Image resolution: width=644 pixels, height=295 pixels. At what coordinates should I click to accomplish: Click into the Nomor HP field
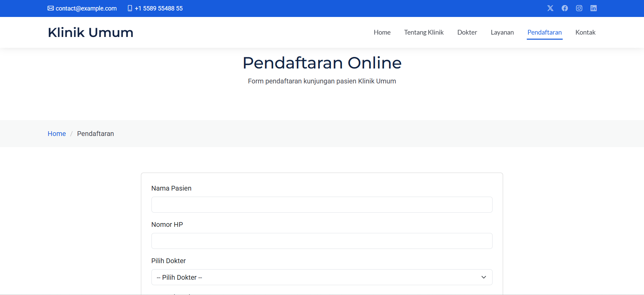point(321,241)
